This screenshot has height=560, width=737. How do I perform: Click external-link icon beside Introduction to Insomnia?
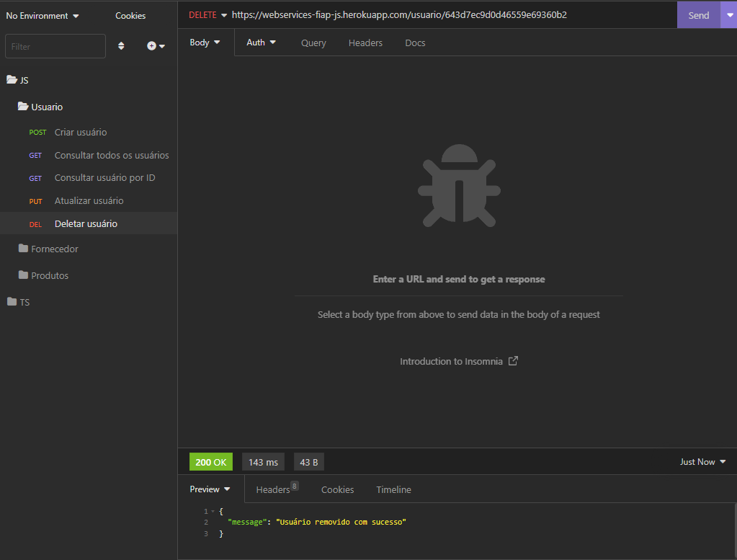click(x=512, y=360)
